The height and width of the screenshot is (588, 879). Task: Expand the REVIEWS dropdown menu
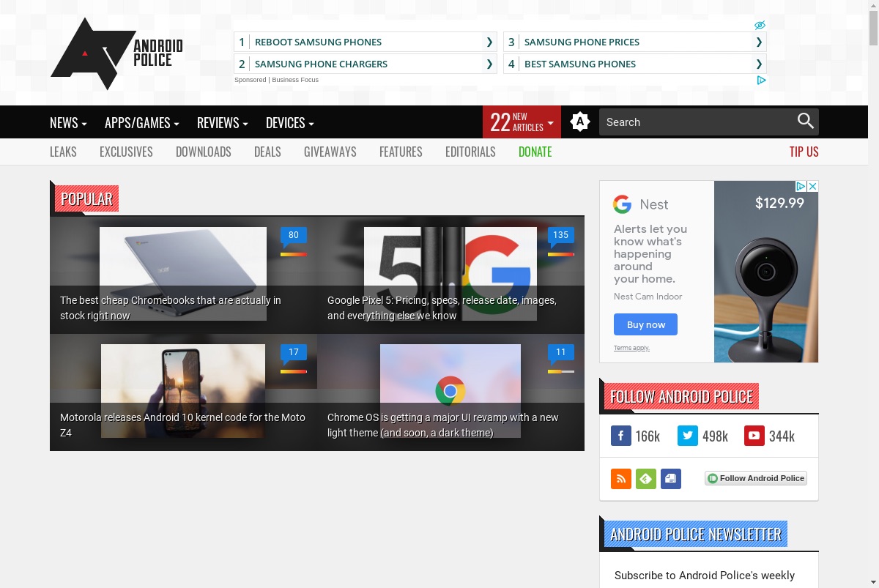(x=223, y=123)
